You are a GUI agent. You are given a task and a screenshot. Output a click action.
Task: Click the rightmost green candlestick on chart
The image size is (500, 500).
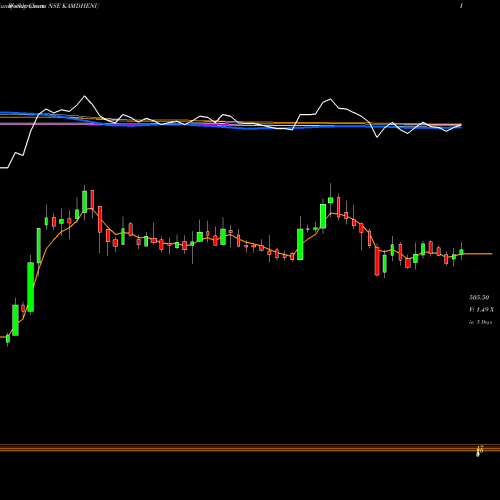click(461, 251)
